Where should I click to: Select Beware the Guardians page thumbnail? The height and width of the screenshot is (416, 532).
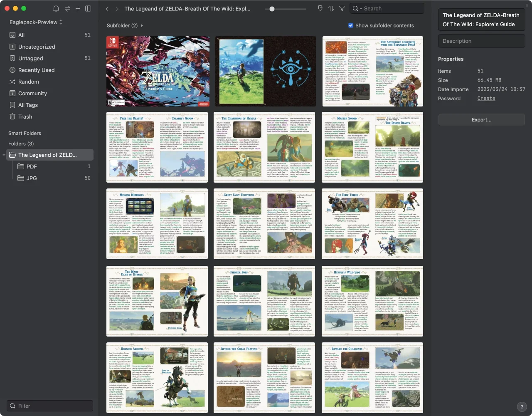point(372,378)
